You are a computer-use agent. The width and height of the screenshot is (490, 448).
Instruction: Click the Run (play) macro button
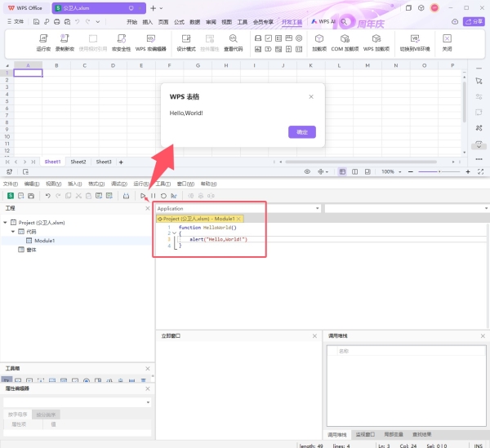click(x=143, y=196)
